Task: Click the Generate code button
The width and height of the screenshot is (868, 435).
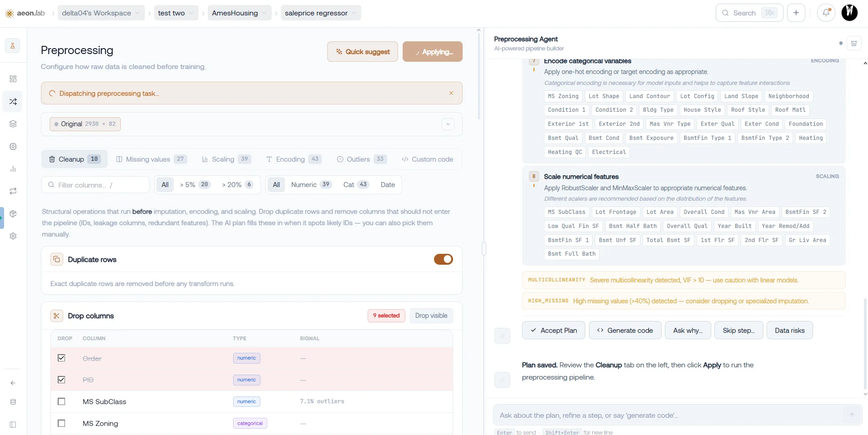Action: [x=625, y=331]
